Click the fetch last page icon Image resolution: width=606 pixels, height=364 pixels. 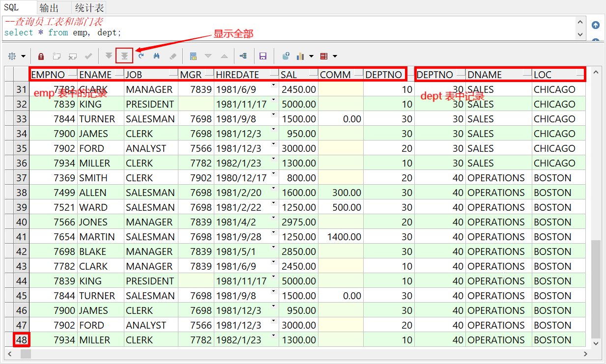[x=125, y=56]
